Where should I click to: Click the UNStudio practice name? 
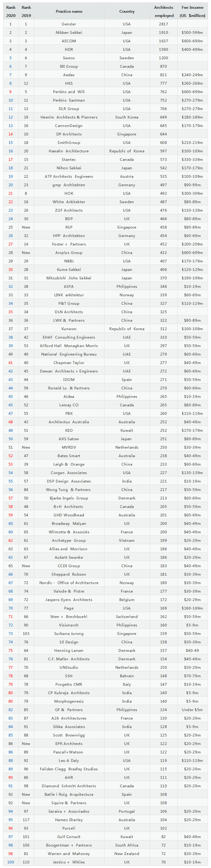(x=69, y=667)
